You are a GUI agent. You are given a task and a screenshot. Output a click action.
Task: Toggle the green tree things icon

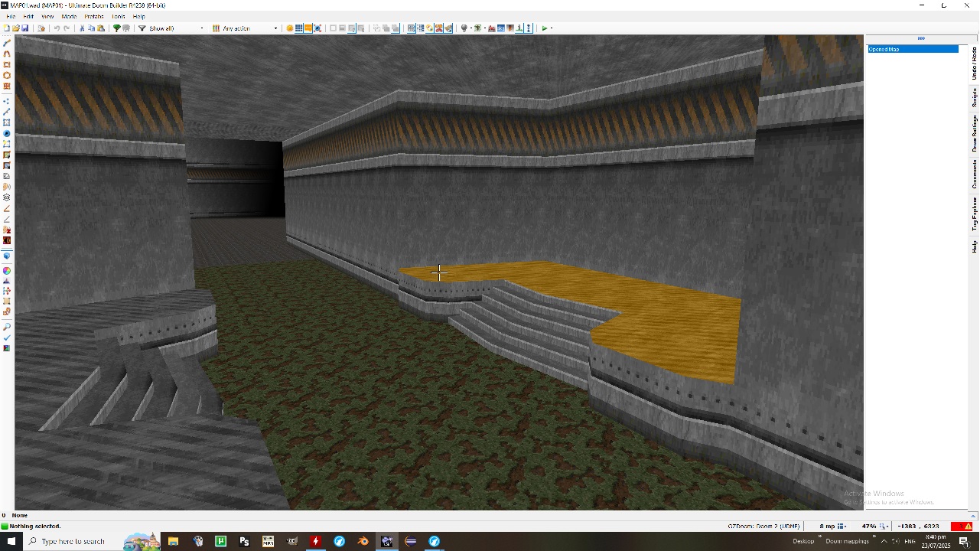tap(117, 28)
